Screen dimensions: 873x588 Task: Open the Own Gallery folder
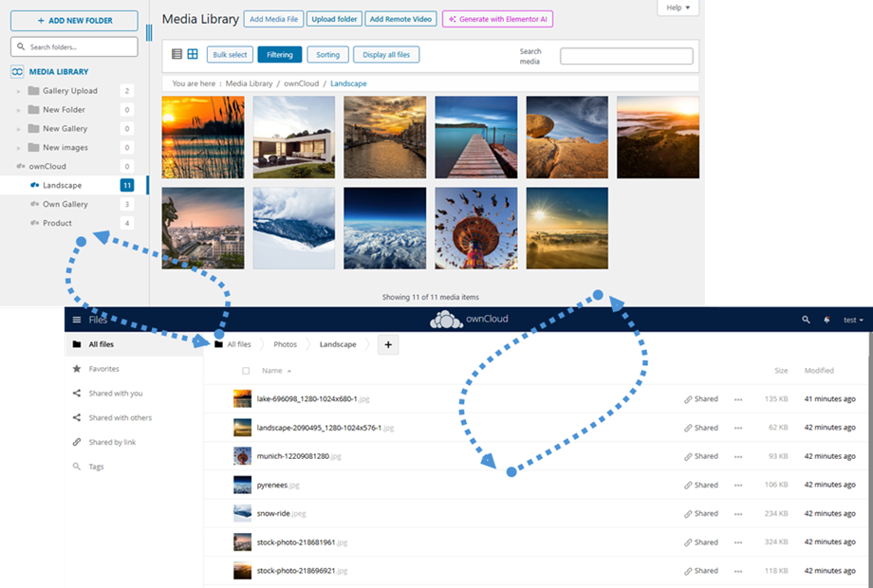65,204
